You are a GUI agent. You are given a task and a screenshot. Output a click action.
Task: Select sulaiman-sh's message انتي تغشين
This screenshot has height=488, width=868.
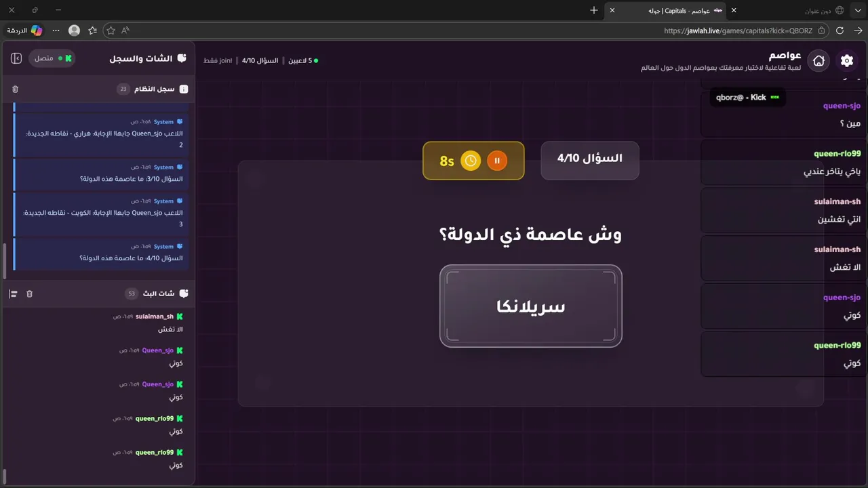840,219
